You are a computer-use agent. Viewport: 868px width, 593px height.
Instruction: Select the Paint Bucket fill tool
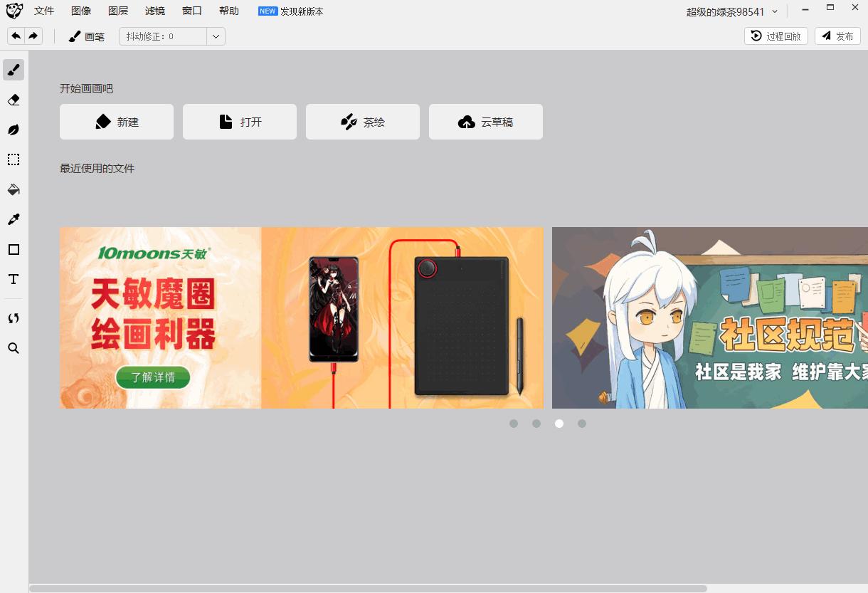click(x=14, y=189)
